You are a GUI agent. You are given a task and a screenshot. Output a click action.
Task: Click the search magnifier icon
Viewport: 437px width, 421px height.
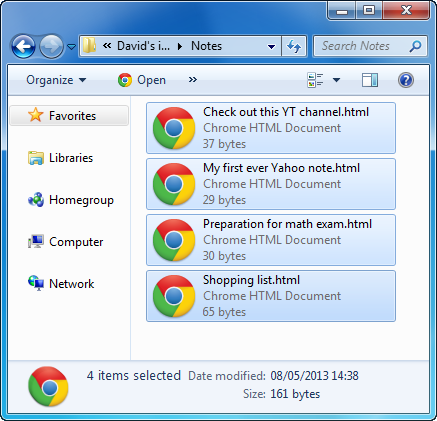coord(415,46)
